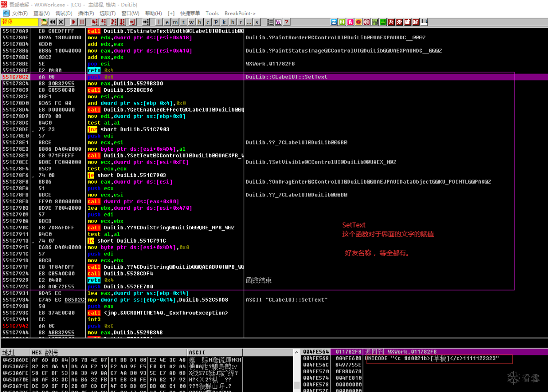Open the 查看(V) menu
Screen dimensions: 548x392
42,13
